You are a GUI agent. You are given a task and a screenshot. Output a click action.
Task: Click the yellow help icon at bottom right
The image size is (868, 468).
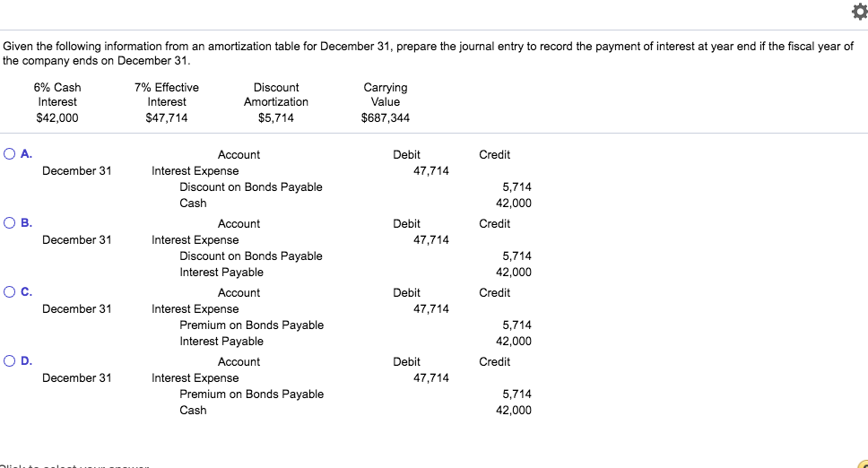(863, 464)
